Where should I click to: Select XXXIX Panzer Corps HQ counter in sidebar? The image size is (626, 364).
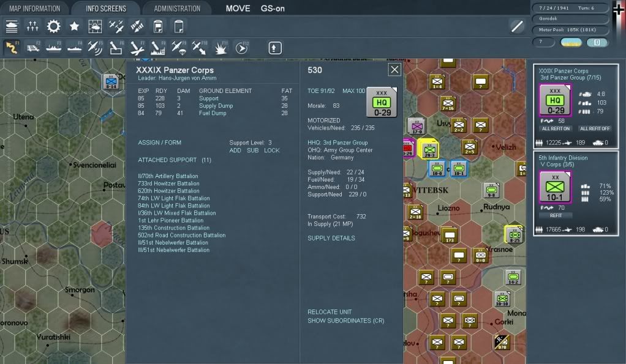556,100
